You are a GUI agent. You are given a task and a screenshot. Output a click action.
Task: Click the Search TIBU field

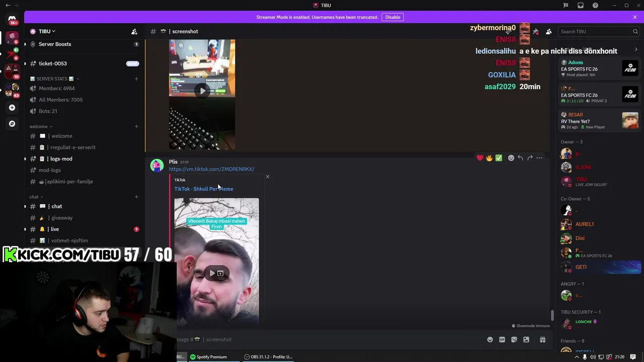[x=598, y=31]
